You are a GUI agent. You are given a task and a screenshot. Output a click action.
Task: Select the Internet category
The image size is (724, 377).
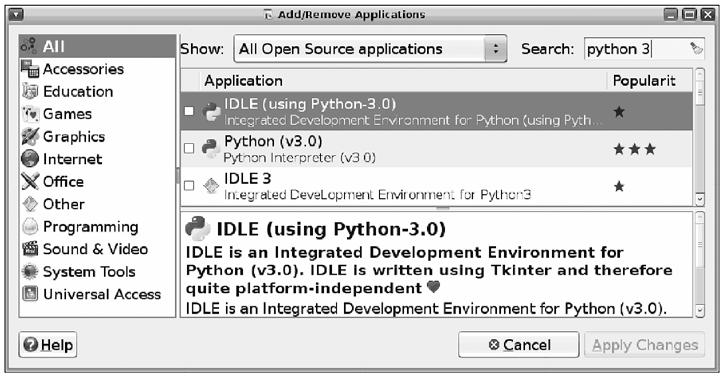click(97, 159)
